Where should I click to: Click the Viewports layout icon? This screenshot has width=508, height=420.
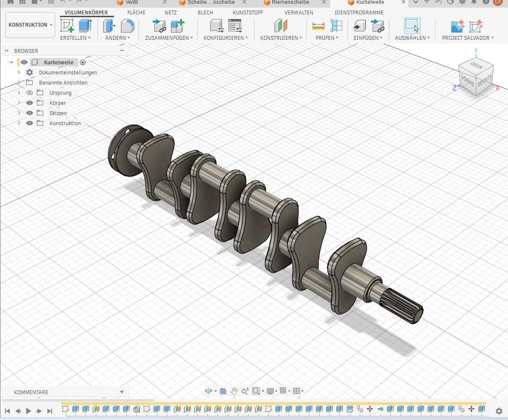point(297,391)
